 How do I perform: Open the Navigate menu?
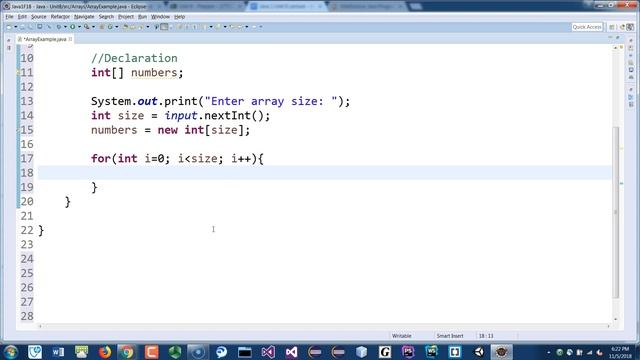coord(84,17)
